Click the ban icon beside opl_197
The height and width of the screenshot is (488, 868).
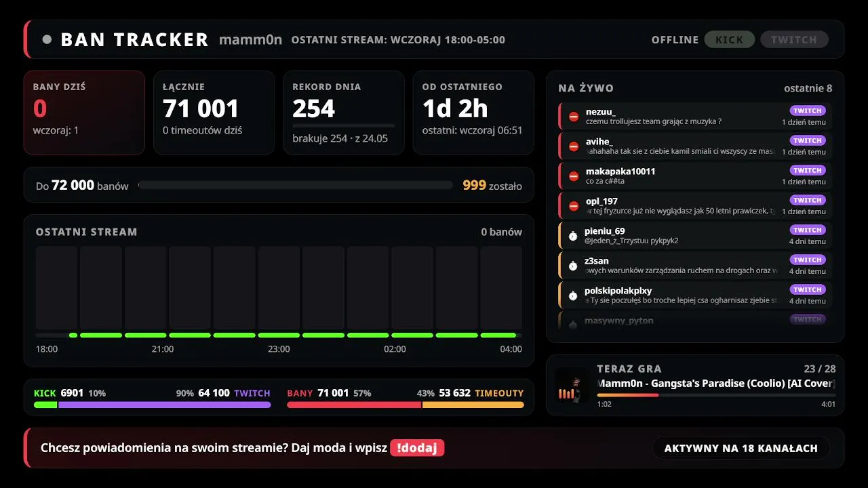[574, 206]
